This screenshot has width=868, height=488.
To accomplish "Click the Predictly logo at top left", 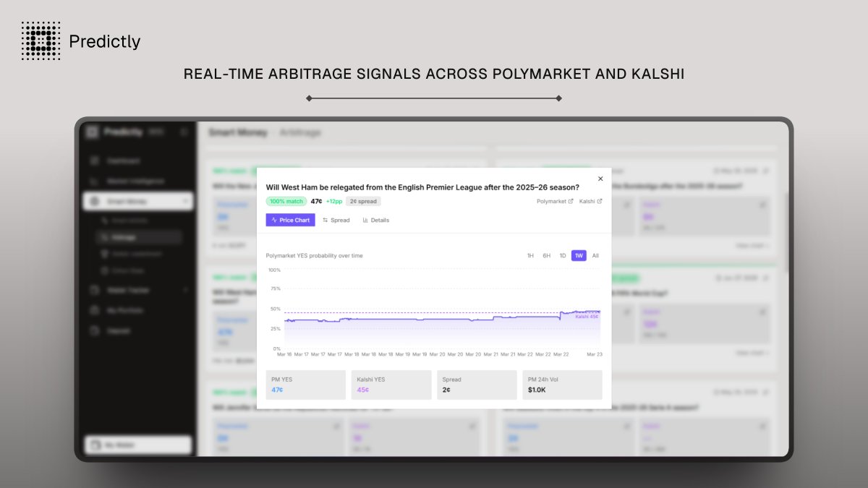I will (81, 41).
